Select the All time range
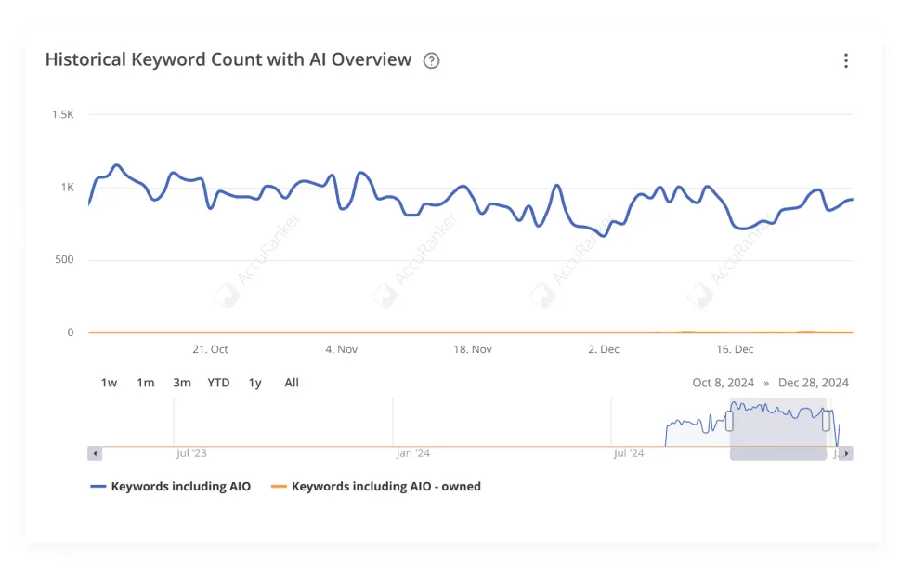Screen dimensions: 913x588 tap(292, 383)
